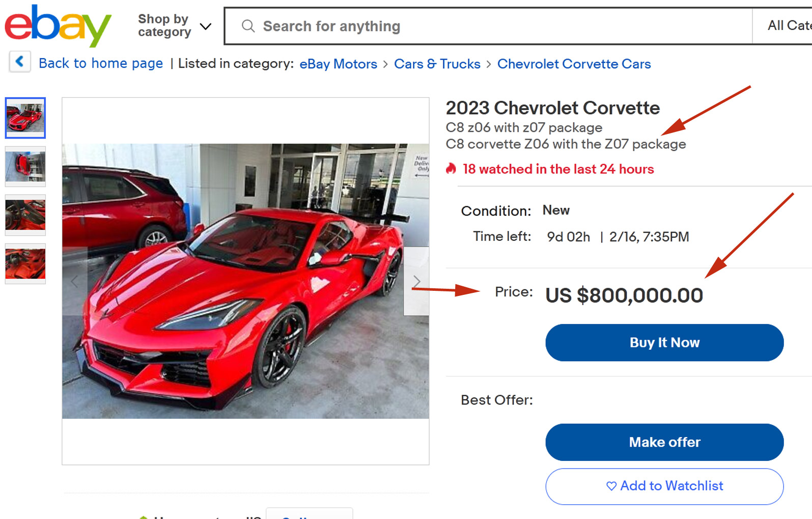812x519 pixels.
Task: Select the second top-view car thumbnail
Action: tap(25, 166)
